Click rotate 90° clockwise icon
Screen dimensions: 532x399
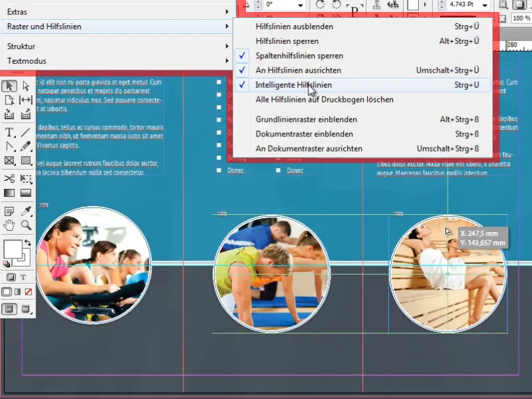point(320,5)
